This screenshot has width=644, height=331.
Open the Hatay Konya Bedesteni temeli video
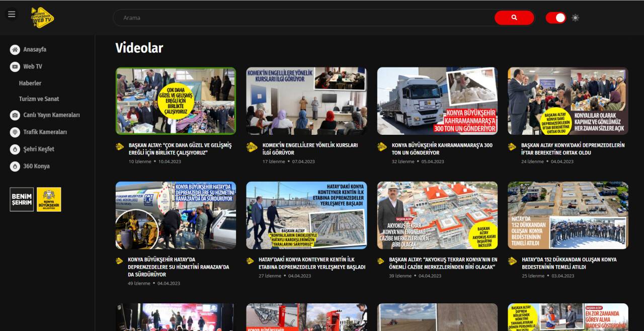pos(568,215)
